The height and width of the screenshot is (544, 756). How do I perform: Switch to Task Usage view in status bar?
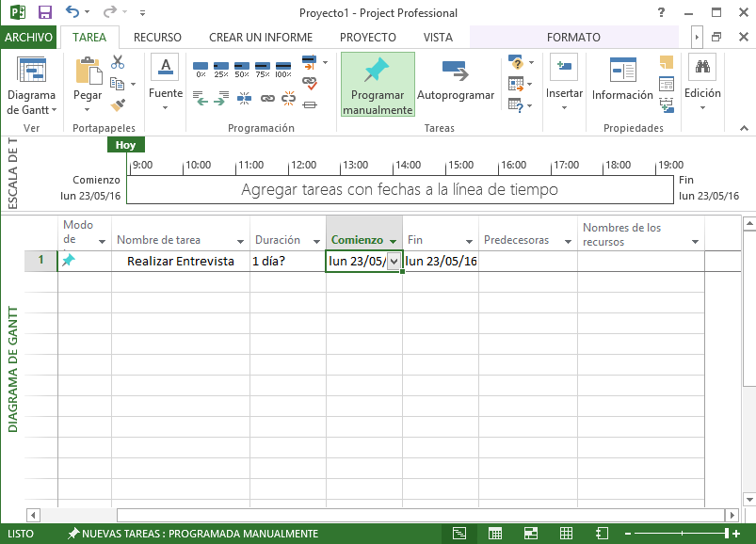click(x=494, y=534)
